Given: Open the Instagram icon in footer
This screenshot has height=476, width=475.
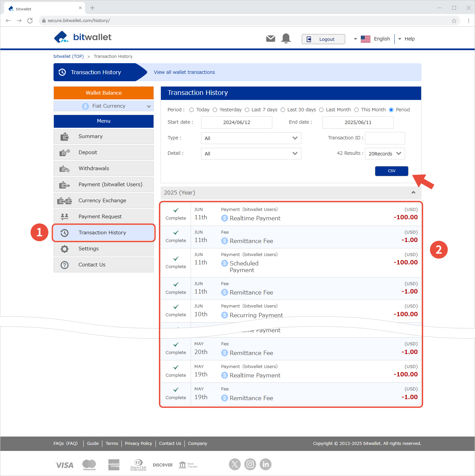Looking at the screenshot, I should coord(250,464).
